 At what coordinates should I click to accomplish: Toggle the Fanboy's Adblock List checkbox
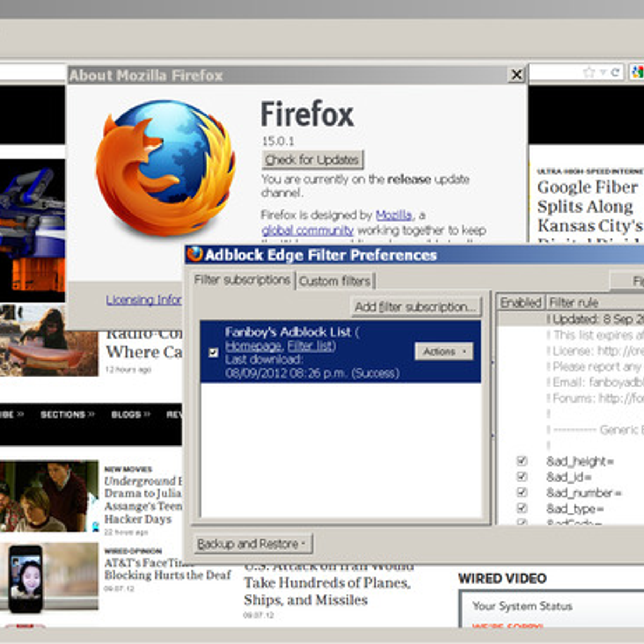(x=213, y=353)
